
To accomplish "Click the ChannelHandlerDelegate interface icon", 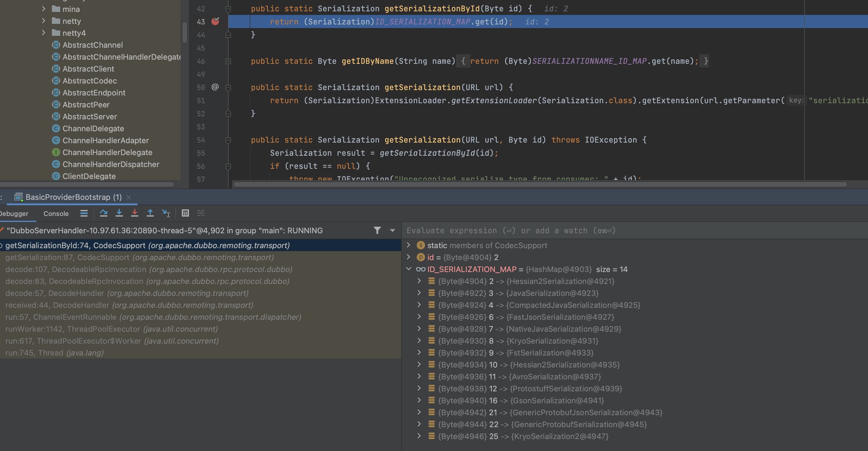I will click(56, 152).
